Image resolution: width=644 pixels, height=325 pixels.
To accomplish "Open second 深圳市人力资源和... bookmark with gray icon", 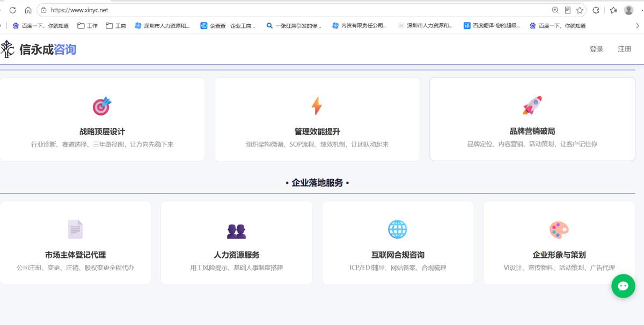I will 426,25.
